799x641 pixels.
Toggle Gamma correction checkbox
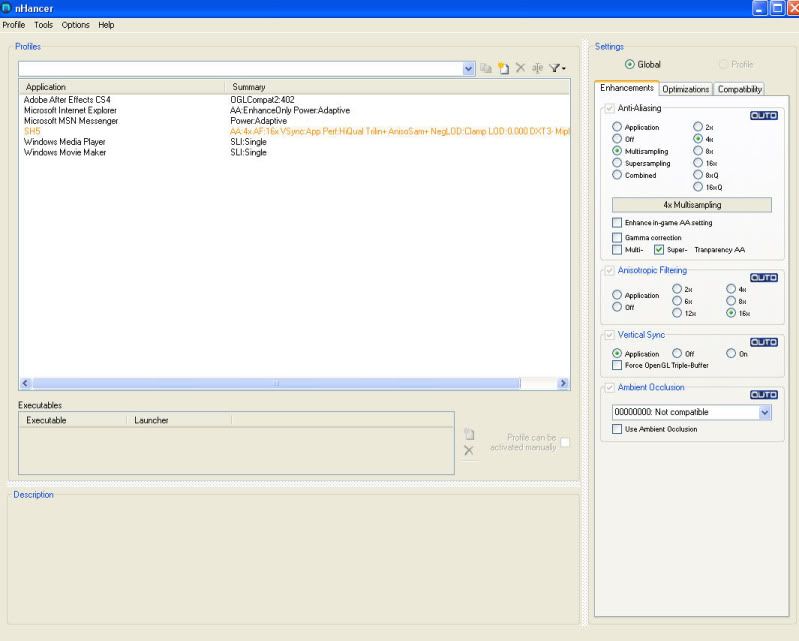pyautogui.click(x=617, y=237)
